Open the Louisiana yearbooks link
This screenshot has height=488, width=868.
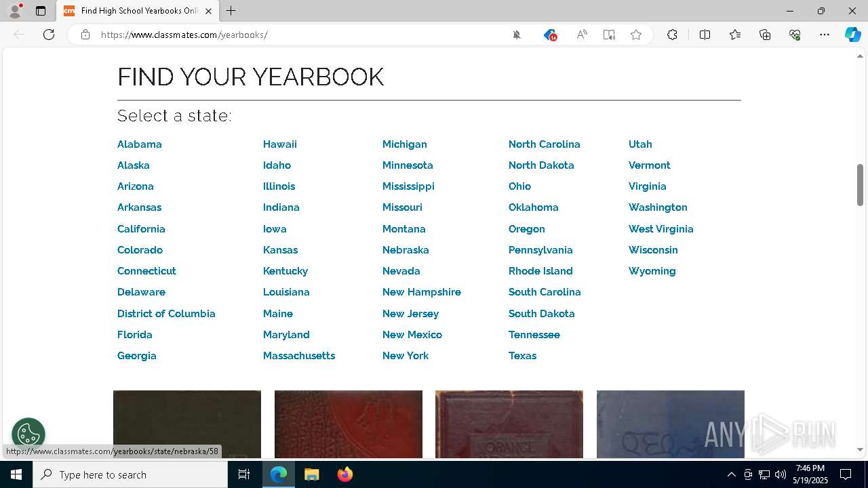(286, 292)
